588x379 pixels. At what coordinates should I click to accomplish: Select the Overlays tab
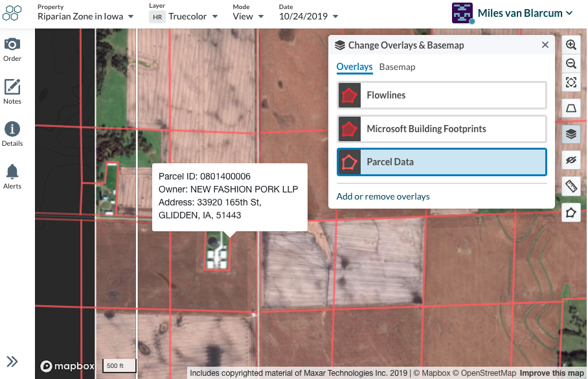click(353, 66)
